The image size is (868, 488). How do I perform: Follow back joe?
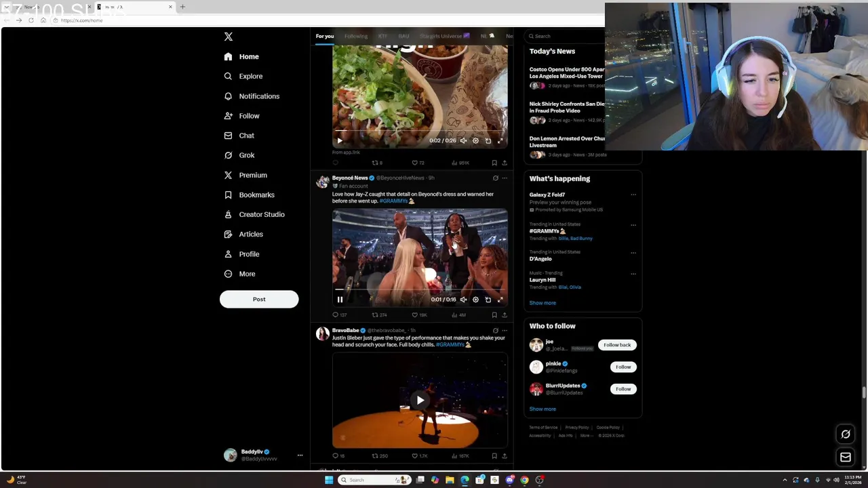click(617, 345)
